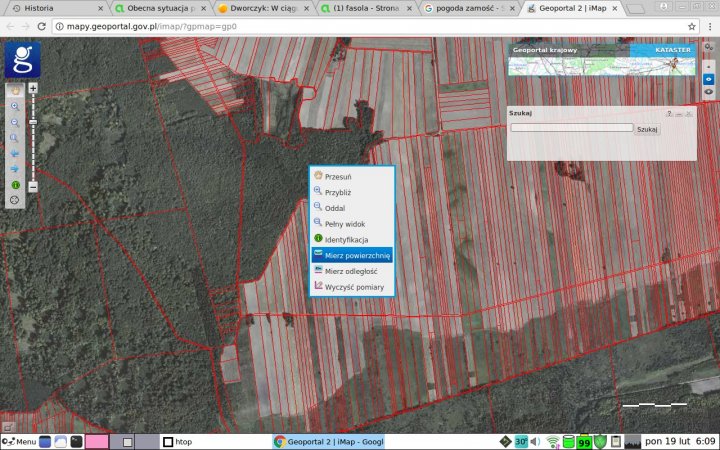Toggle the grey eye visibility button
Screen dimensions: 720x450
[x=709, y=91]
